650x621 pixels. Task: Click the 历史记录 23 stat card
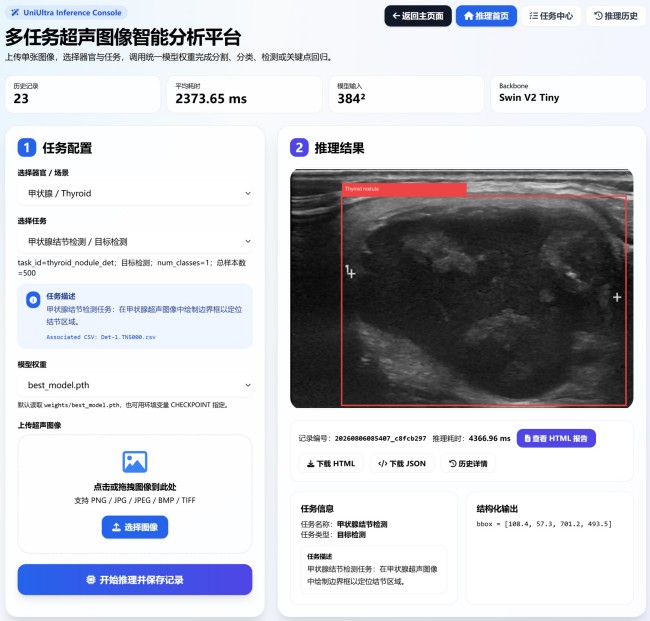82,94
